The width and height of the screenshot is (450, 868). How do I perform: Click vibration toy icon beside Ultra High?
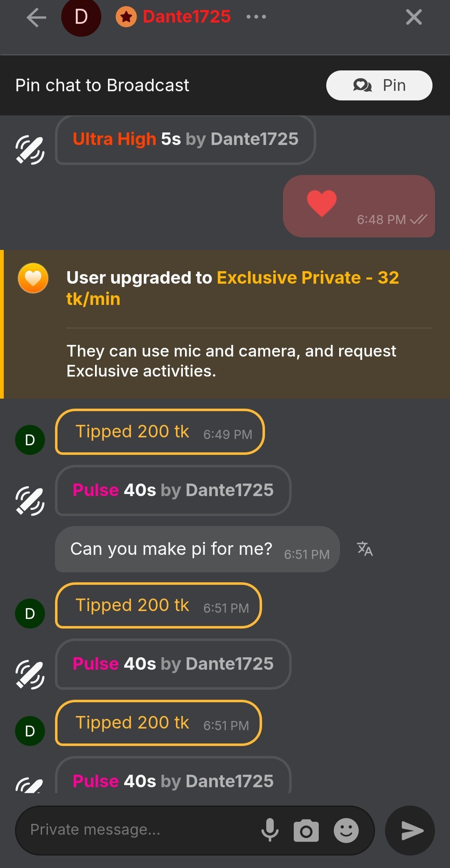click(x=30, y=150)
